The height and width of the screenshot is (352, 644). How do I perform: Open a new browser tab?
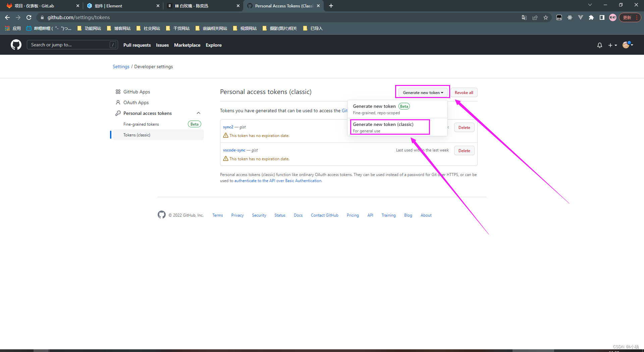[x=331, y=6]
